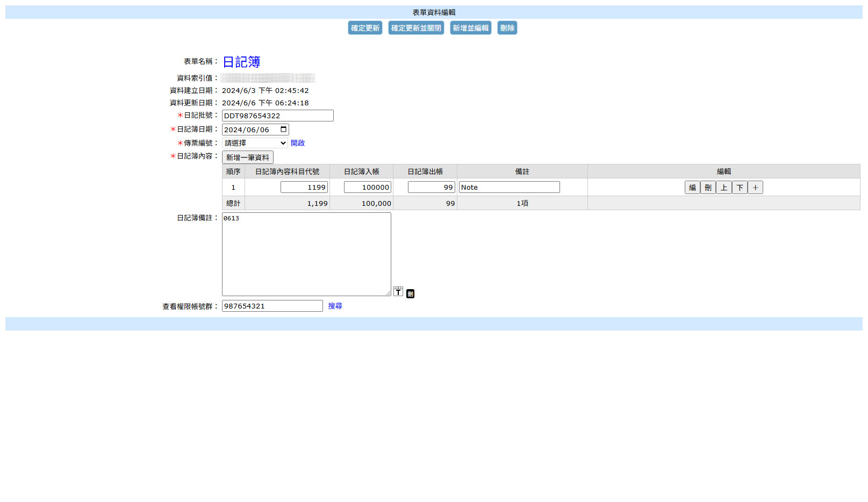Move row 1 down with the 下 button
This screenshot has width=868, height=502.
point(740,188)
